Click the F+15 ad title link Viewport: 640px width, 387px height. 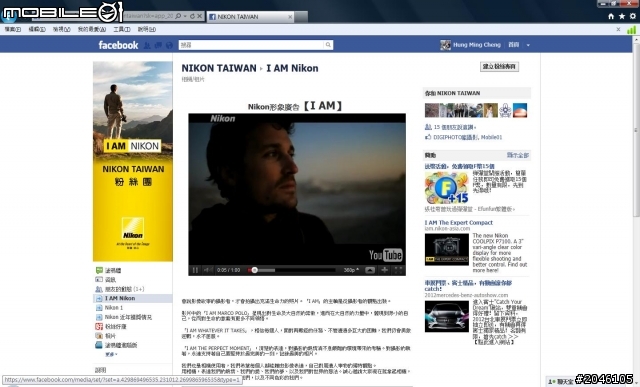point(460,166)
